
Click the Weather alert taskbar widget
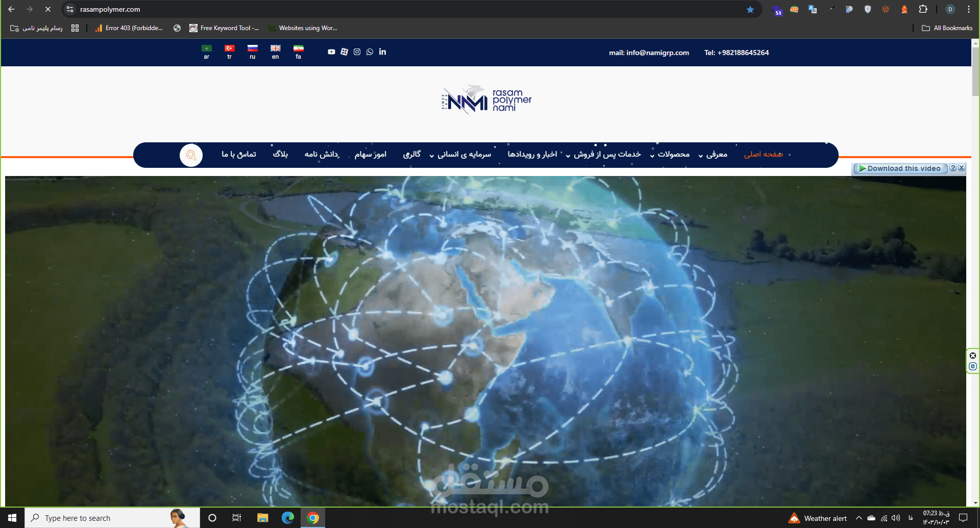click(818, 518)
